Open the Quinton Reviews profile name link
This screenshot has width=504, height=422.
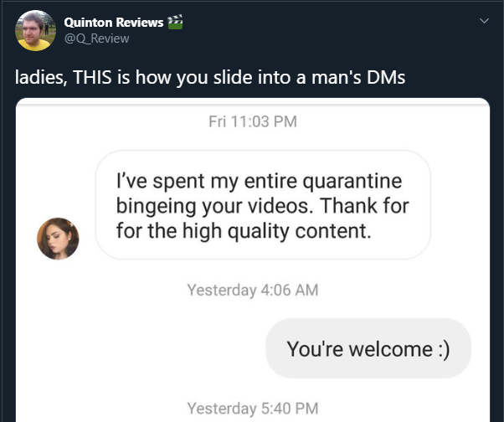tap(114, 22)
